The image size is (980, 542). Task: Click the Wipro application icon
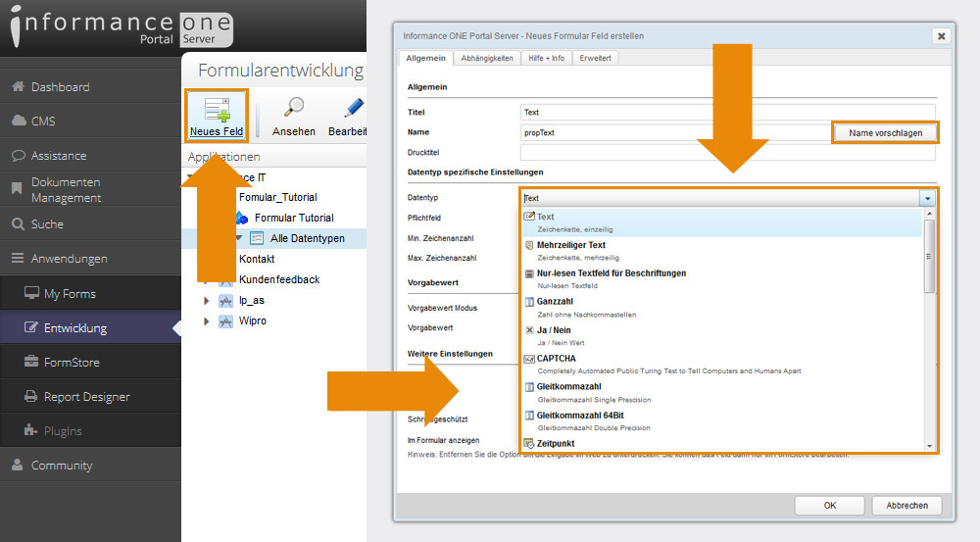[x=225, y=321]
